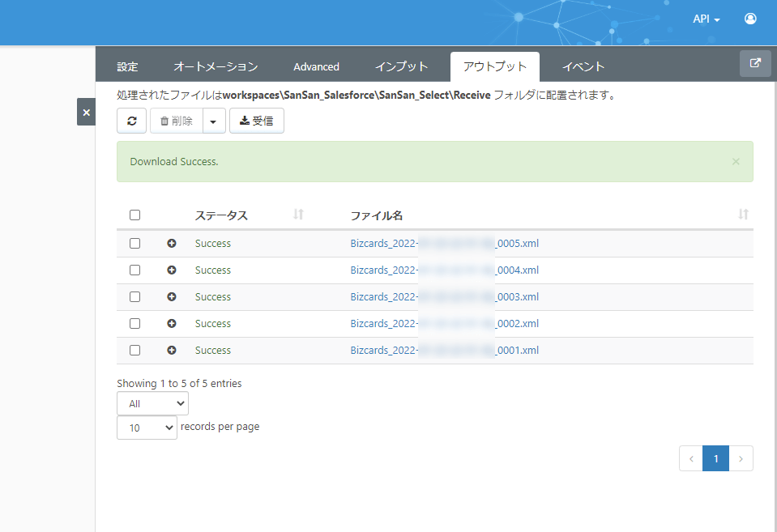Go to page 1 in pagination
The width and height of the screenshot is (777, 532).
[x=715, y=458]
